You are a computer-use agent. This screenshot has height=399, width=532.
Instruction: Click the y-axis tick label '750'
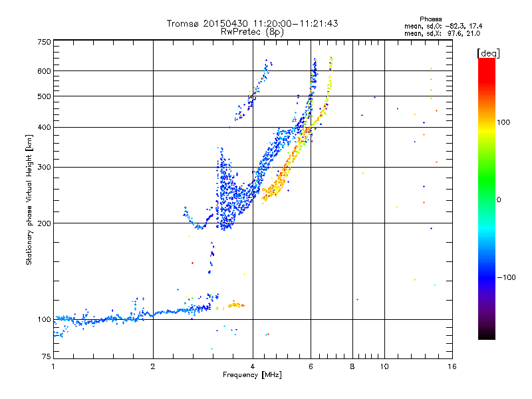45,42
